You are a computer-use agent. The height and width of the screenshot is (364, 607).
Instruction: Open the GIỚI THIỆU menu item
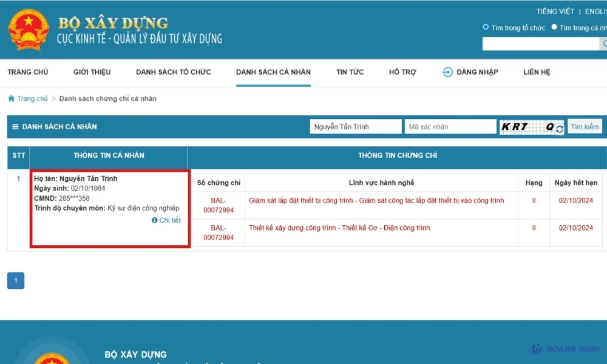pyautogui.click(x=92, y=72)
